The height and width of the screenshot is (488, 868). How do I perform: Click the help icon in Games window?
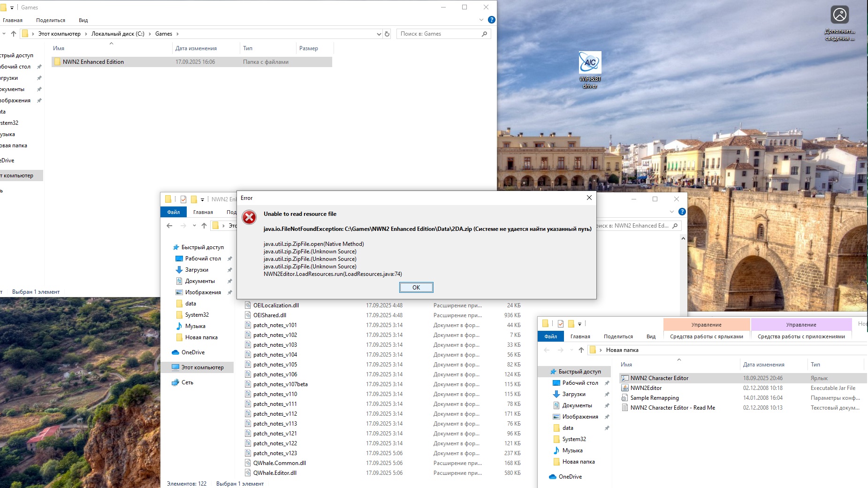[491, 20]
